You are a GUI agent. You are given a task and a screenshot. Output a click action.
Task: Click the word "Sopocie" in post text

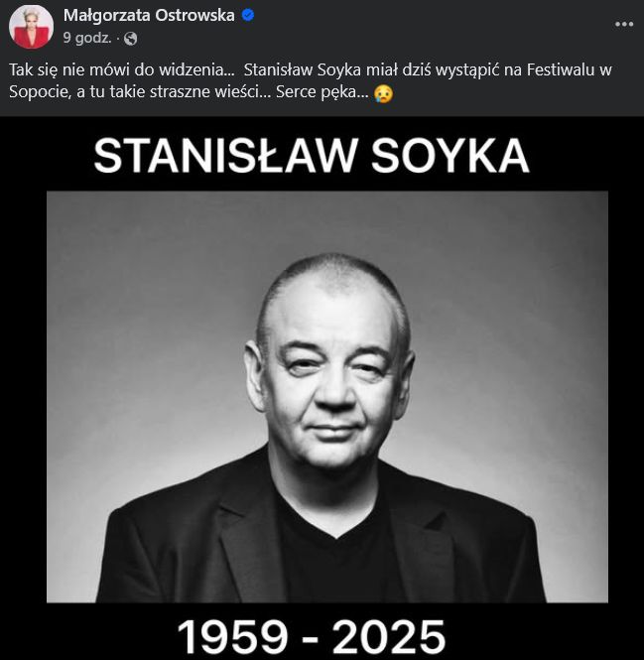[x=39, y=91]
